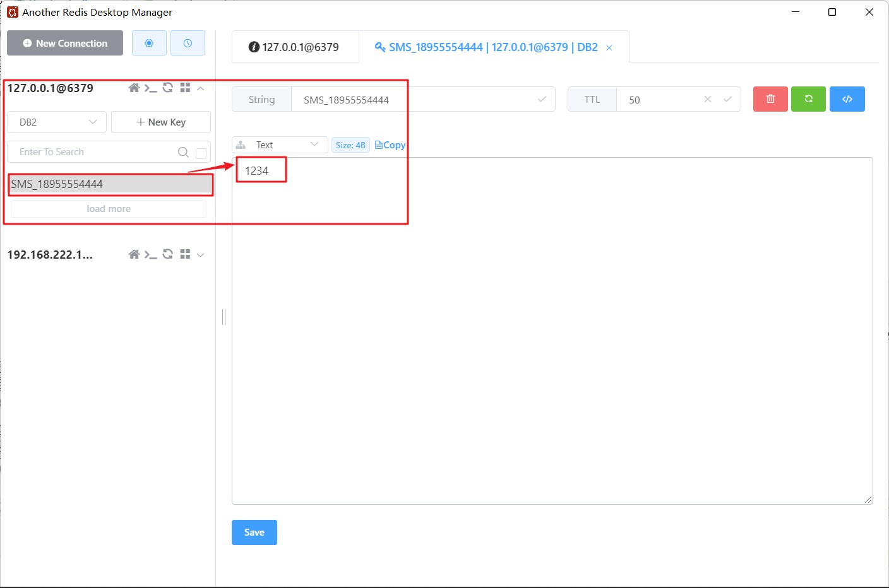Screen dimensions: 889x588
Task: Maximize the Another Redis Desktop Manager window
Action: pos(832,12)
